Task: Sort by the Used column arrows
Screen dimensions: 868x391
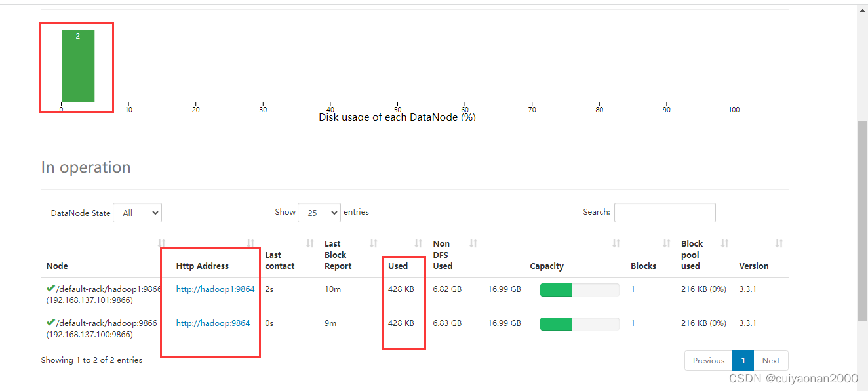Action: (x=418, y=243)
